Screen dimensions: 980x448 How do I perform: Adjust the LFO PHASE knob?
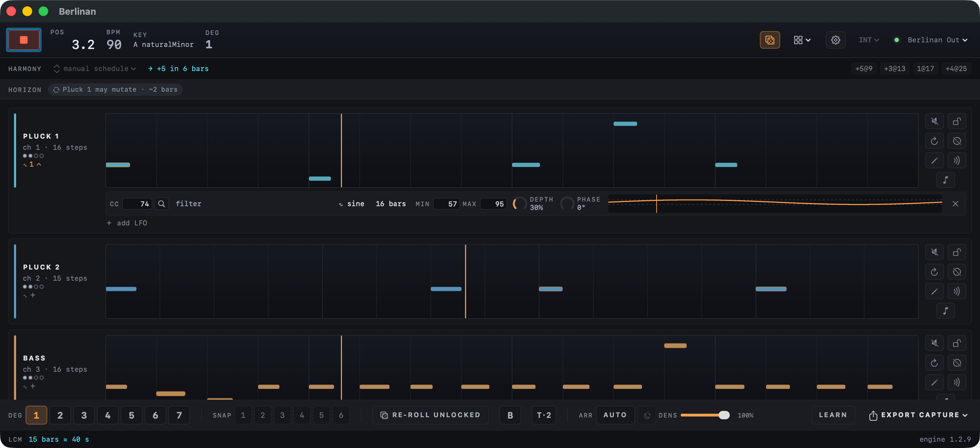[x=567, y=204]
